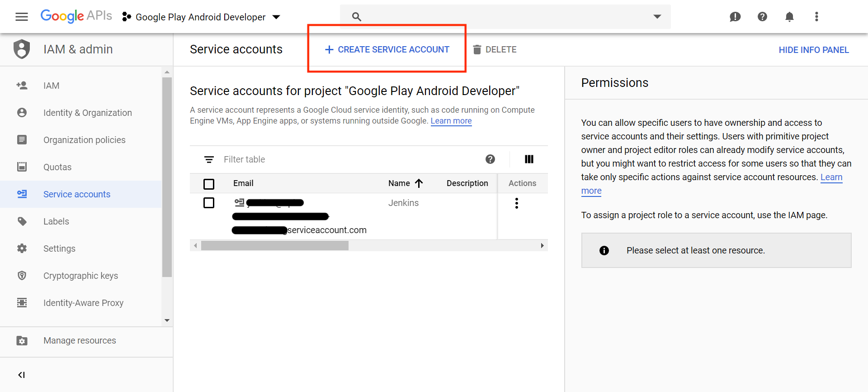Screen dimensions: 868x392
Task: Click the Learn more link under service accounts description
Action: pos(451,121)
